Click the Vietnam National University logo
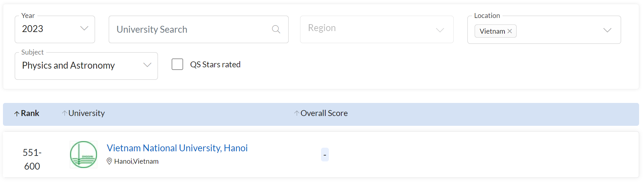644x182 pixels. [84, 155]
